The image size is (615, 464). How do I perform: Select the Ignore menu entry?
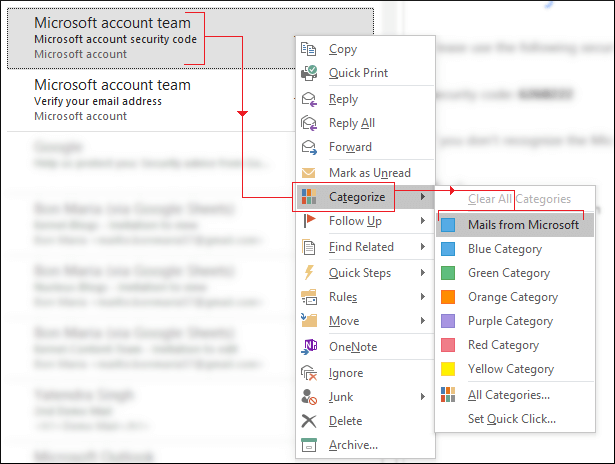pyautogui.click(x=365, y=373)
